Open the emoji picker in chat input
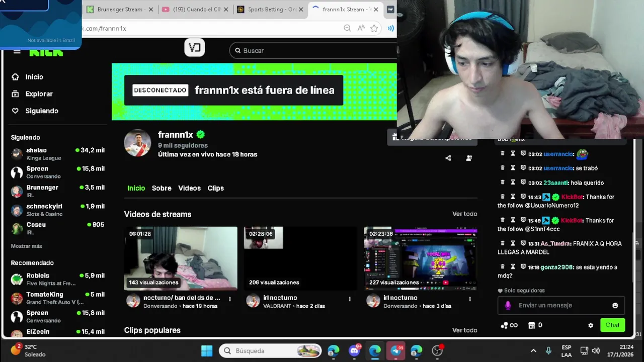 point(615,305)
